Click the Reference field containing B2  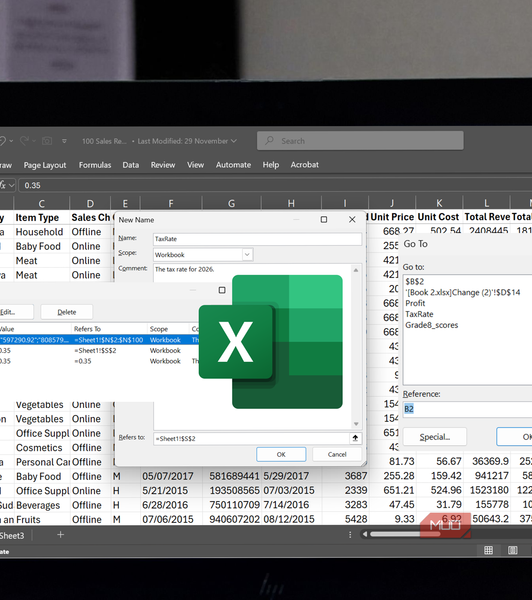[x=467, y=409]
